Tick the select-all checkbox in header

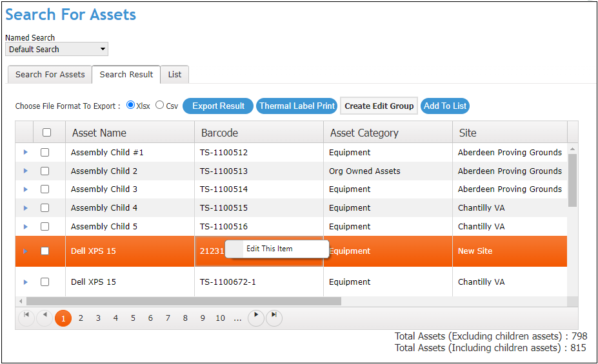(46, 133)
